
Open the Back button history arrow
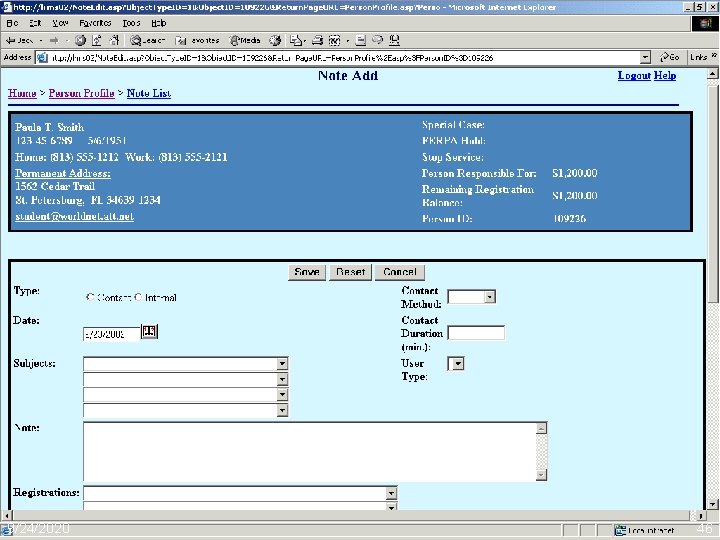pyautogui.click(x=41, y=40)
